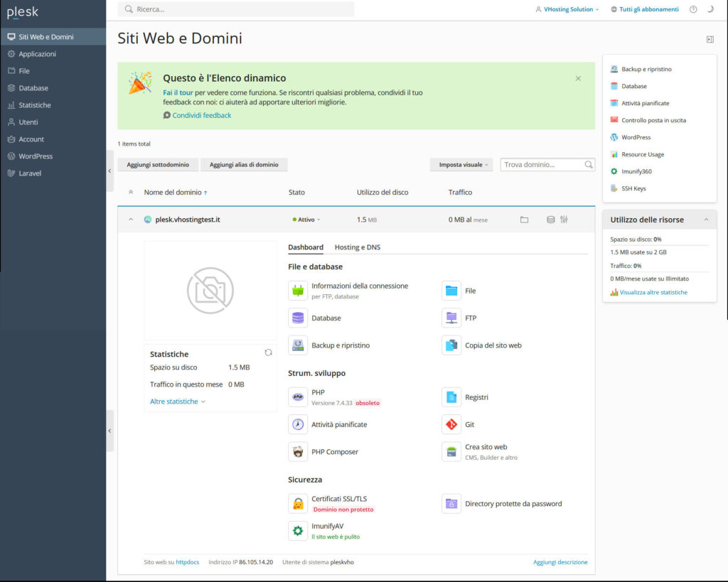Open the httpdocs link

pyautogui.click(x=188, y=562)
